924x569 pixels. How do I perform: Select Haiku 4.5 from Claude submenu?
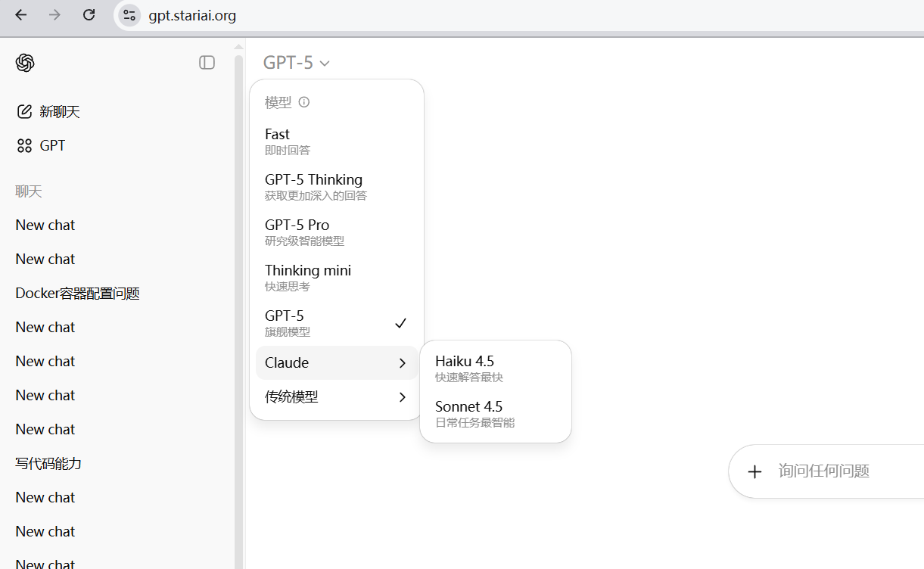pyautogui.click(x=495, y=368)
